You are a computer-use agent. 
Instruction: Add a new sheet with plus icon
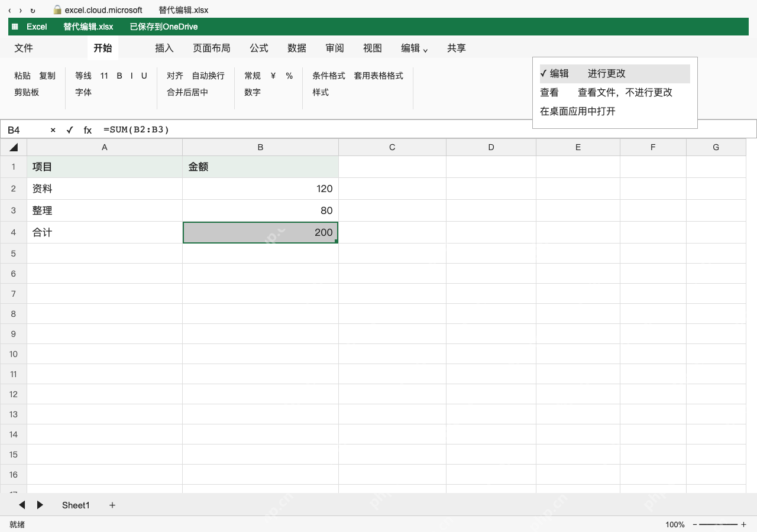pos(112,505)
